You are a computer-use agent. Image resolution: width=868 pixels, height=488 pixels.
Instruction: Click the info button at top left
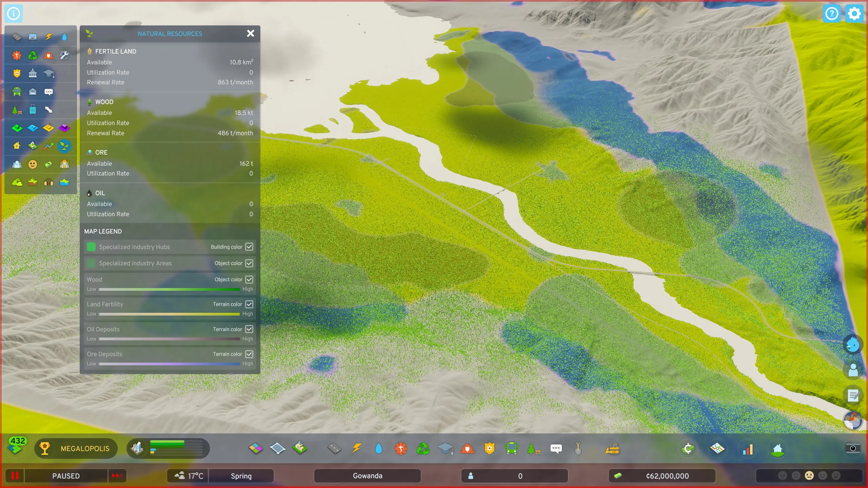[x=14, y=14]
